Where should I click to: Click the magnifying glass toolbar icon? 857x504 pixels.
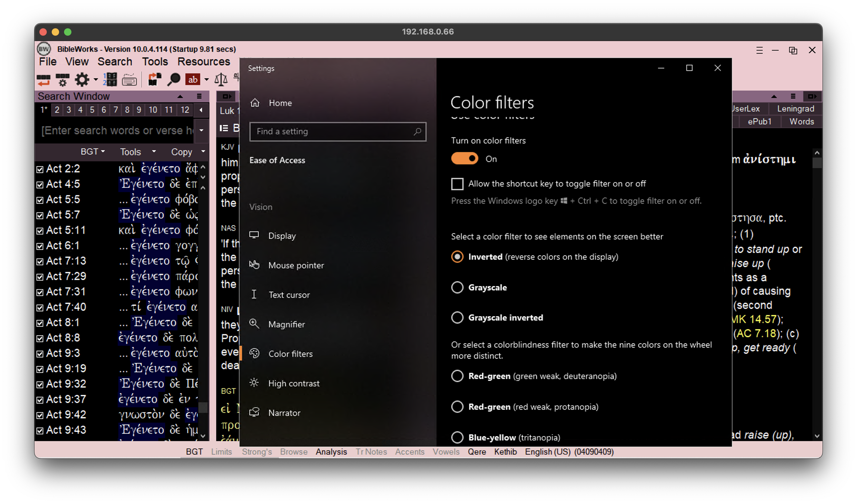click(x=173, y=79)
